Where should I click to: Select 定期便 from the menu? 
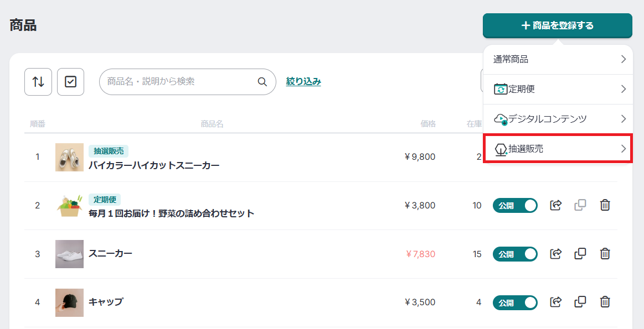[x=558, y=89]
